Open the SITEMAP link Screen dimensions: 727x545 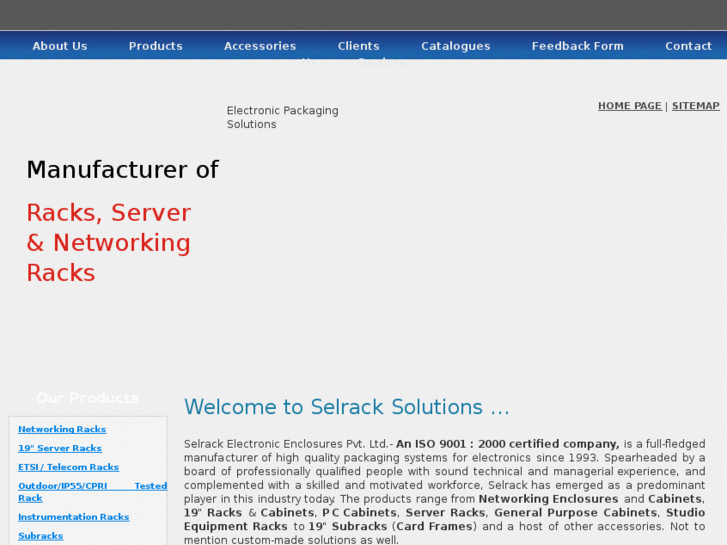point(695,106)
